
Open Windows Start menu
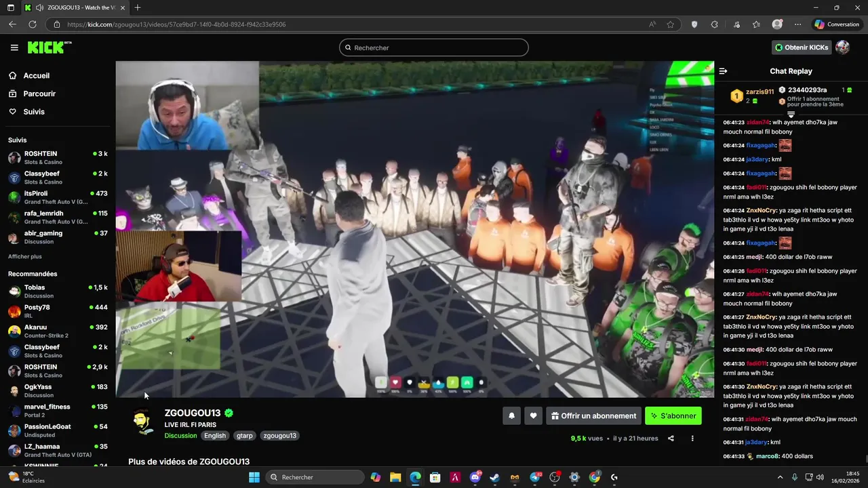click(254, 477)
